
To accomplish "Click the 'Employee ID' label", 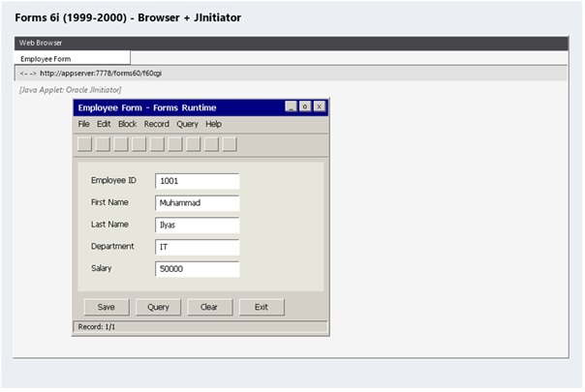I will click(113, 181).
